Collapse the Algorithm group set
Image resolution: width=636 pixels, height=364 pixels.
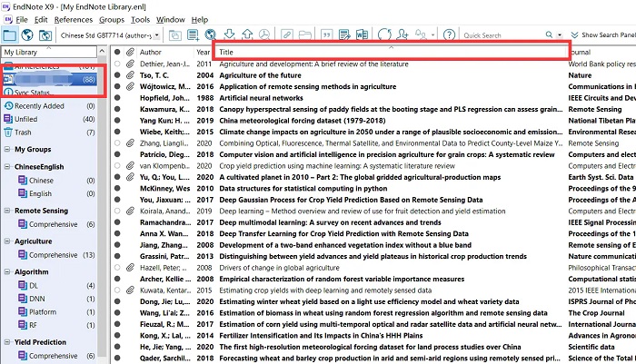point(7,272)
